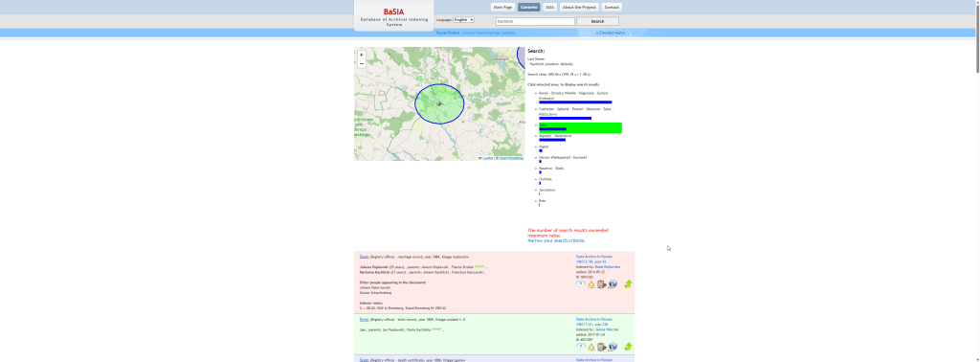The height and width of the screenshot is (362, 980).
Task: Zoom in on the map
Action: (361, 55)
